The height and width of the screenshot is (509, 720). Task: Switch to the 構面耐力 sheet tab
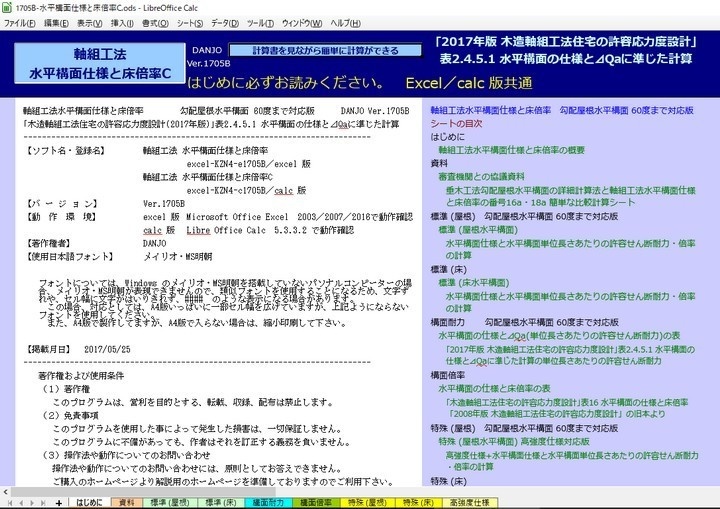pos(268,503)
